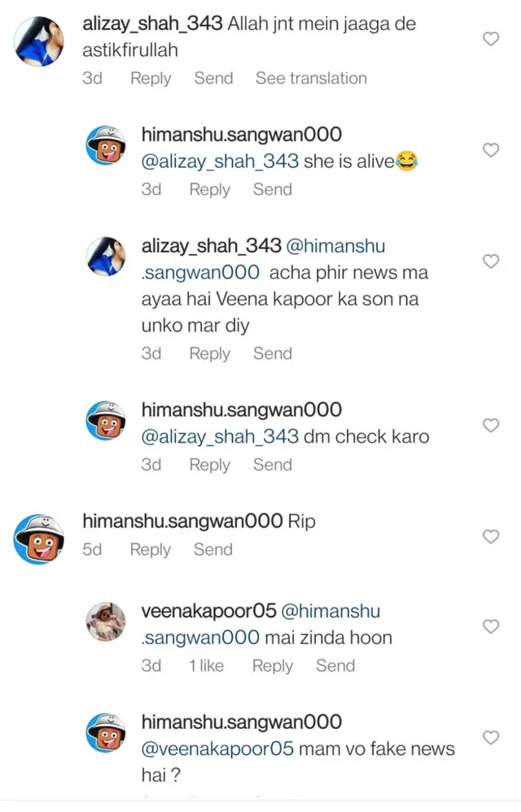Like the 'she is alive' reply
Viewport: 521px width, 812px height.
[x=491, y=150]
